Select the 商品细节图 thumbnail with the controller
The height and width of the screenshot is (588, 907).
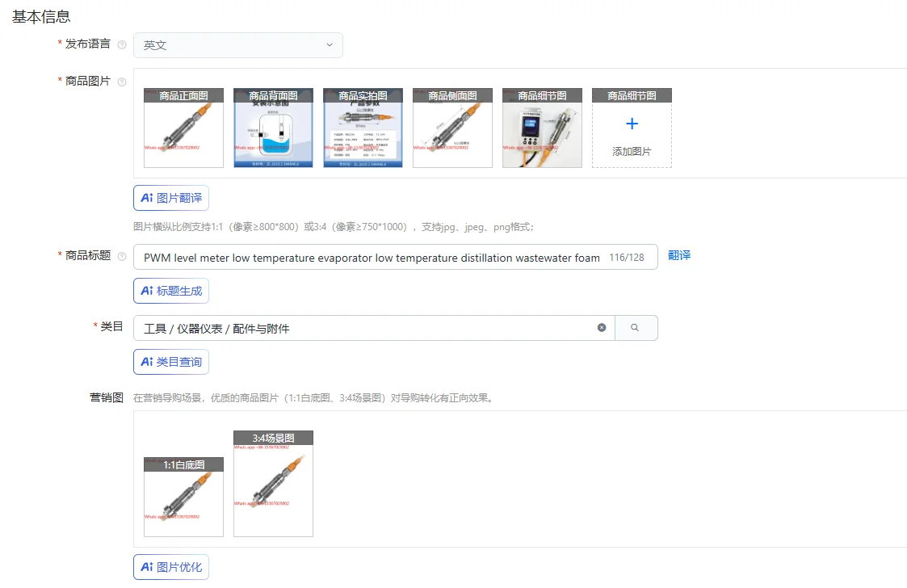[x=542, y=128]
